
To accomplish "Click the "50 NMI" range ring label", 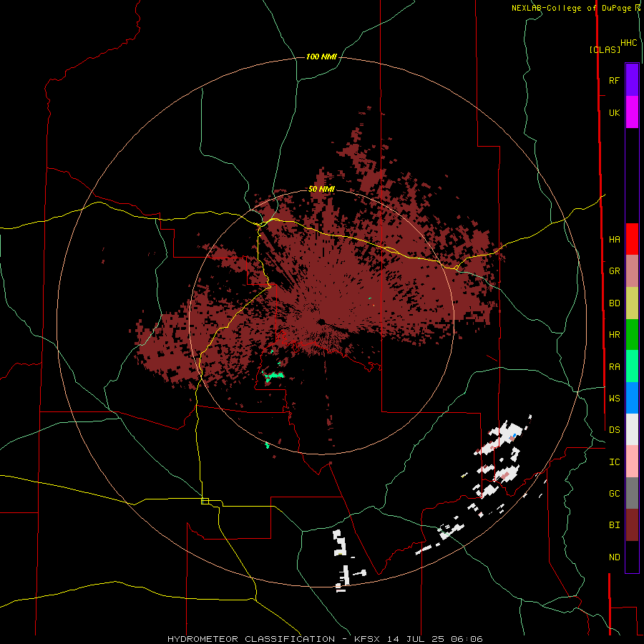I will click(x=321, y=190).
